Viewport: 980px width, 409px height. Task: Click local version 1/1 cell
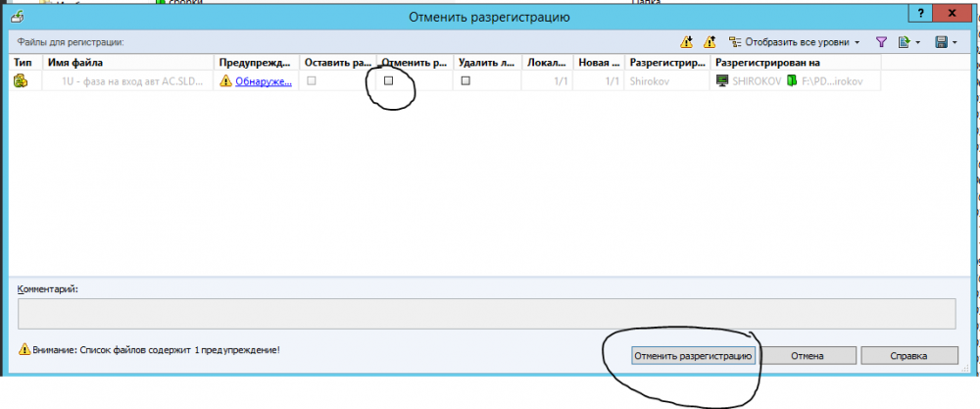coord(562,81)
